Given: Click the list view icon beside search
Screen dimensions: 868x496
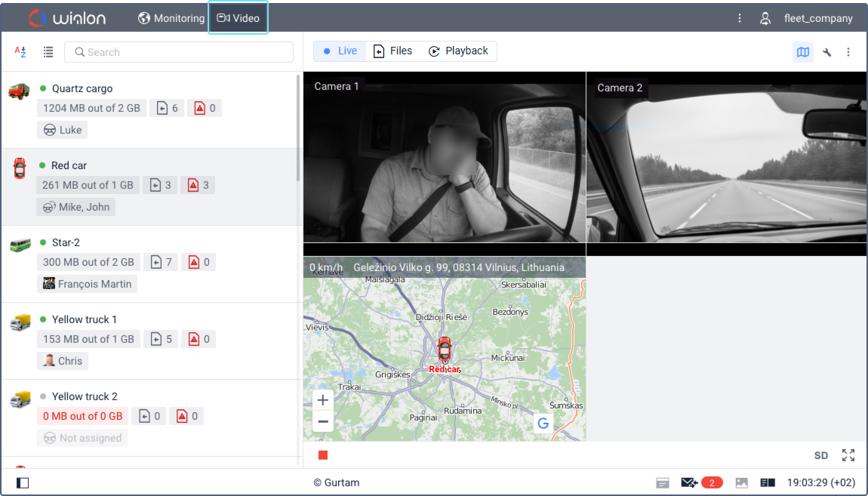Looking at the screenshot, I should pos(48,52).
